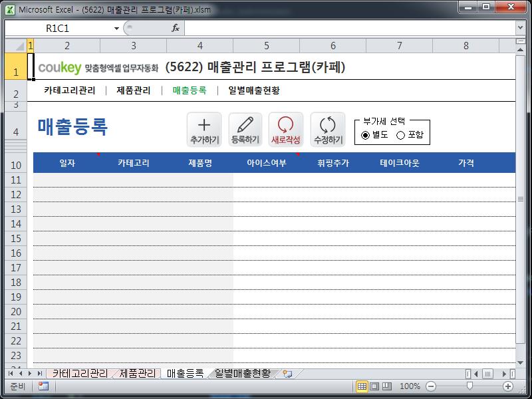Image resolution: width=532 pixels, height=399 pixels.
Task: Select the 매출등록 sheet tab
Action: click(185, 374)
